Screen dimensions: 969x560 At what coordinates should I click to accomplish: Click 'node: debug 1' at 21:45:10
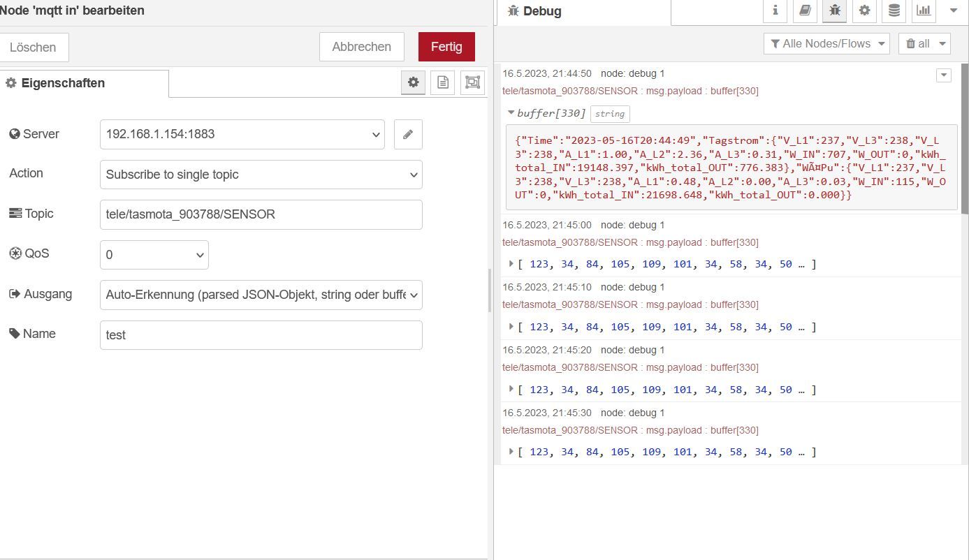point(633,287)
